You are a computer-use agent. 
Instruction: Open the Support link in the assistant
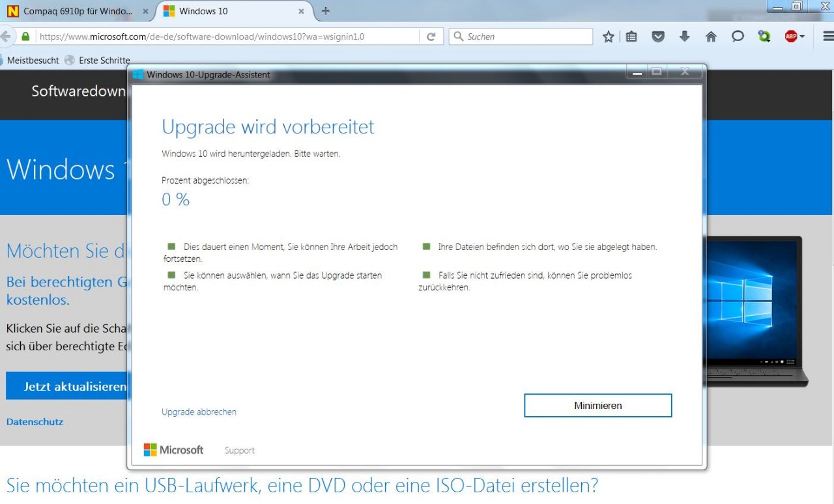[x=239, y=451]
